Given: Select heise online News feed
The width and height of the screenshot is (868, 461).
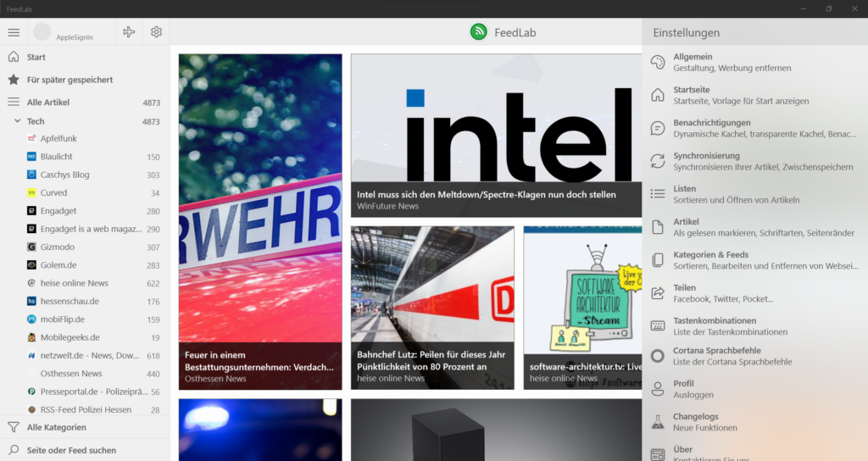Looking at the screenshot, I should (x=85, y=283).
